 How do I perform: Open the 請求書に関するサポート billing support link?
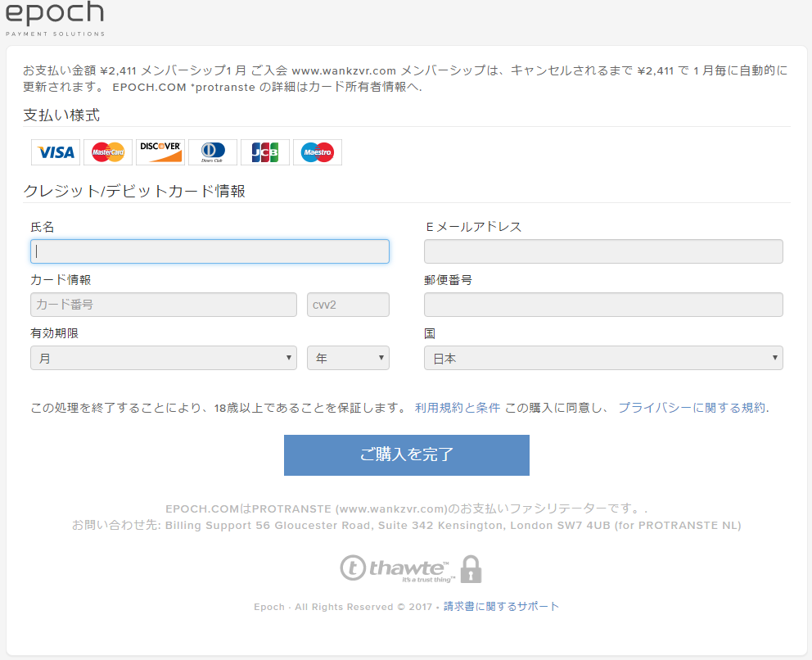pos(501,607)
